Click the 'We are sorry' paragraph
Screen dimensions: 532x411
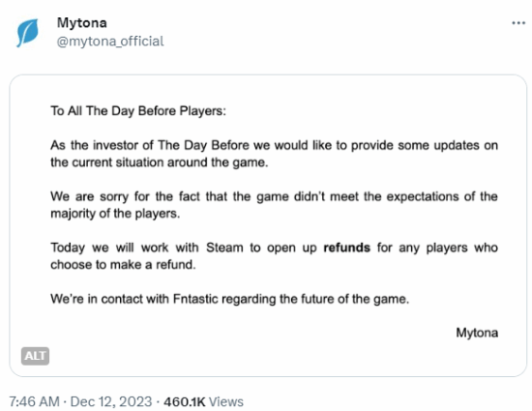pyautogui.click(x=274, y=205)
